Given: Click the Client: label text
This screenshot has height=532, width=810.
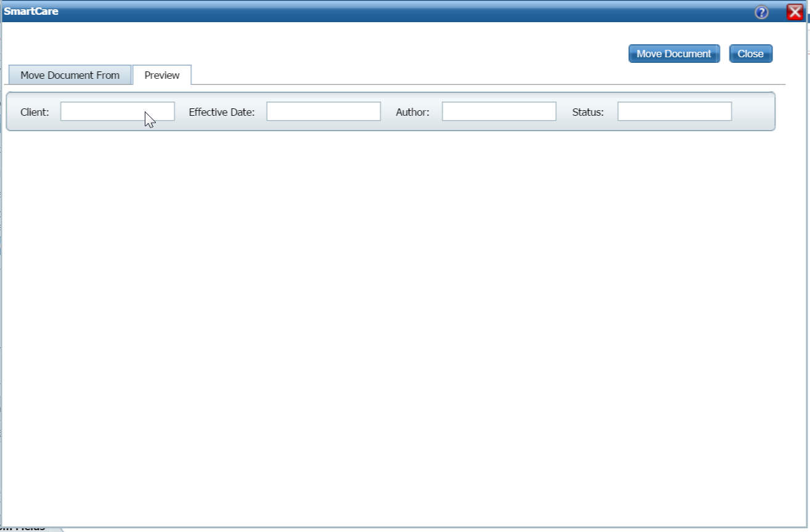Looking at the screenshot, I should click(34, 112).
